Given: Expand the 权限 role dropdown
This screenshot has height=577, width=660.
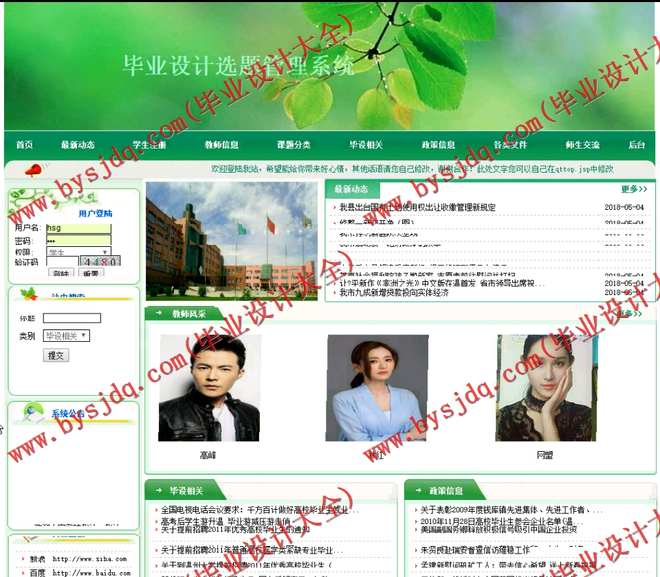Looking at the screenshot, I should [x=79, y=252].
